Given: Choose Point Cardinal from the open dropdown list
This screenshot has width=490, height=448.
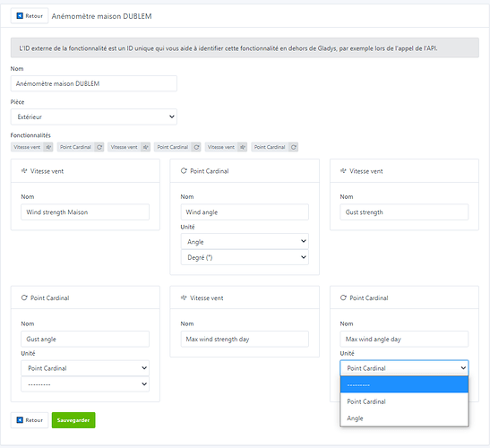Looking at the screenshot, I should point(404,401).
